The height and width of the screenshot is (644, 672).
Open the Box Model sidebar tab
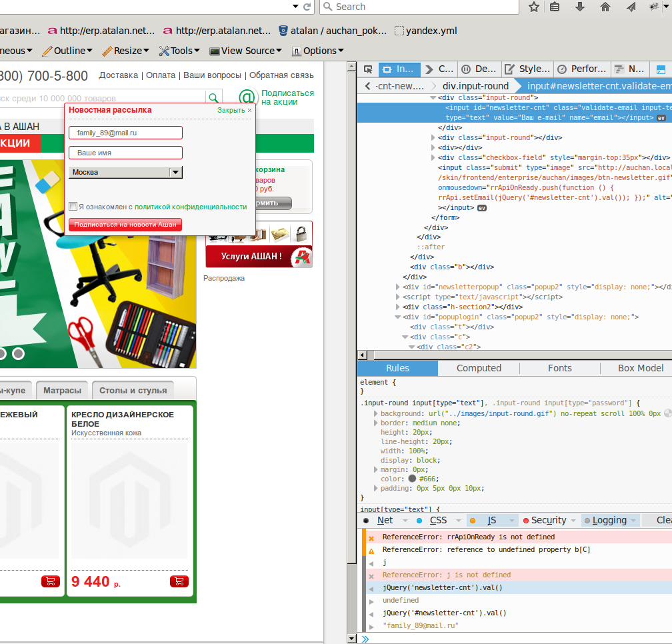click(640, 368)
